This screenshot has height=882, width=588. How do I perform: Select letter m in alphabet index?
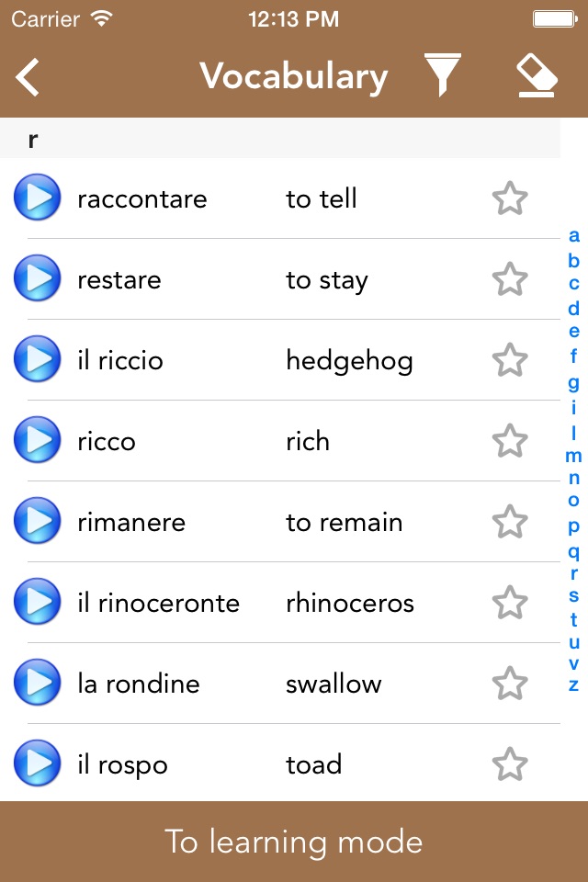pyautogui.click(x=574, y=456)
